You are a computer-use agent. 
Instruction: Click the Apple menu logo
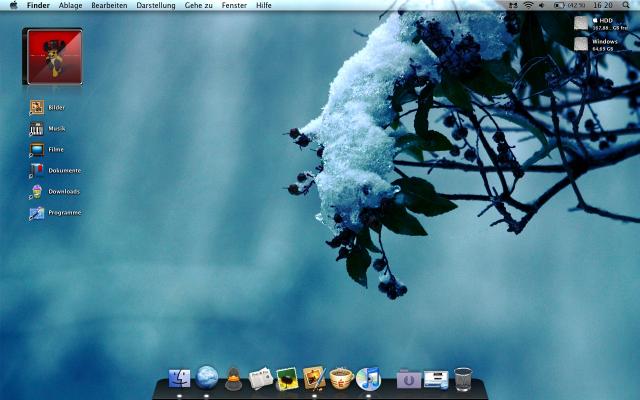13,5
